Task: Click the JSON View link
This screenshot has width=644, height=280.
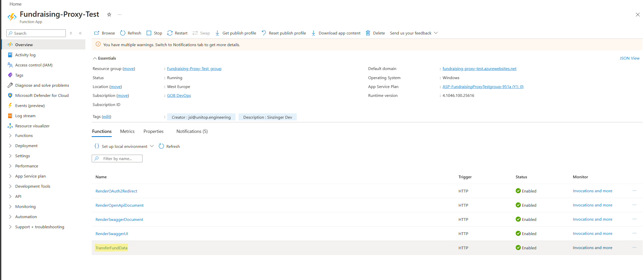Action: coord(629,58)
